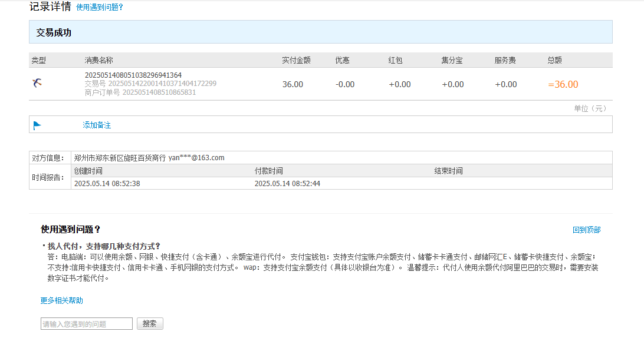
Task: Click the 红包 column header
Action: click(x=396, y=60)
